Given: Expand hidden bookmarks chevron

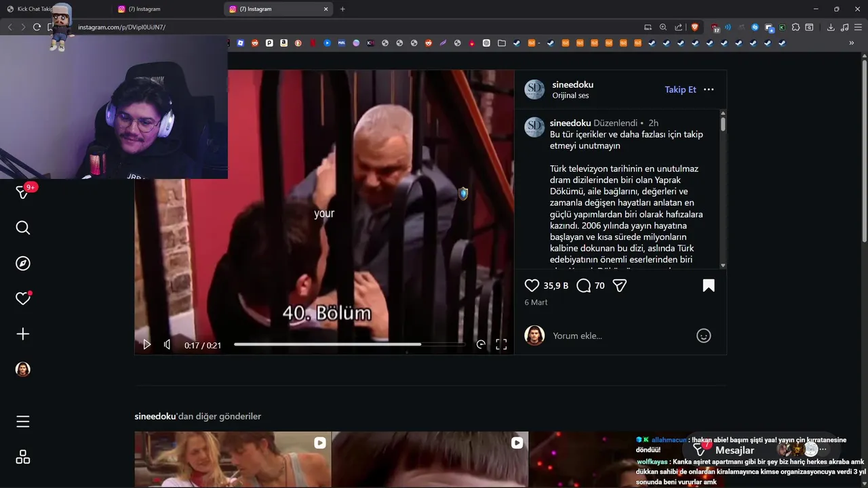Looking at the screenshot, I should [851, 43].
